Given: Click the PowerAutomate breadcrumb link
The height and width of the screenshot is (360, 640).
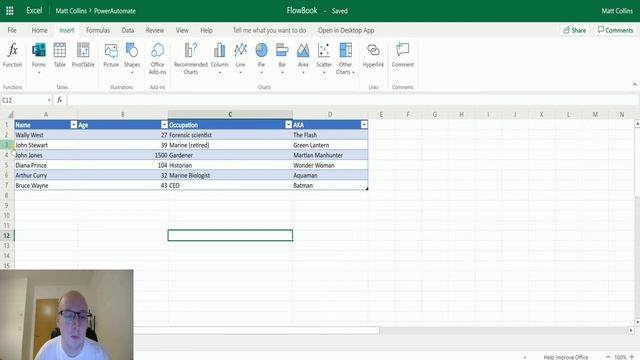Looking at the screenshot, I should click(x=115, y=11).
